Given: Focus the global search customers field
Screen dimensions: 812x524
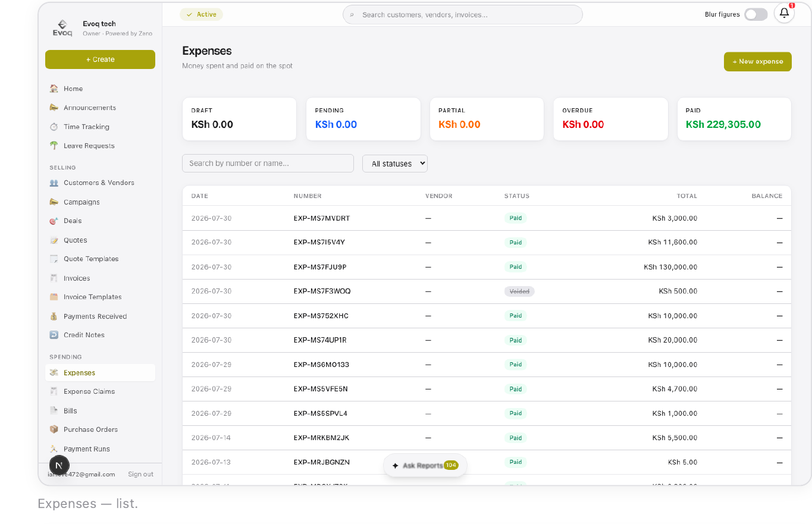Looking at the screenshot, I should click(463, 15).
